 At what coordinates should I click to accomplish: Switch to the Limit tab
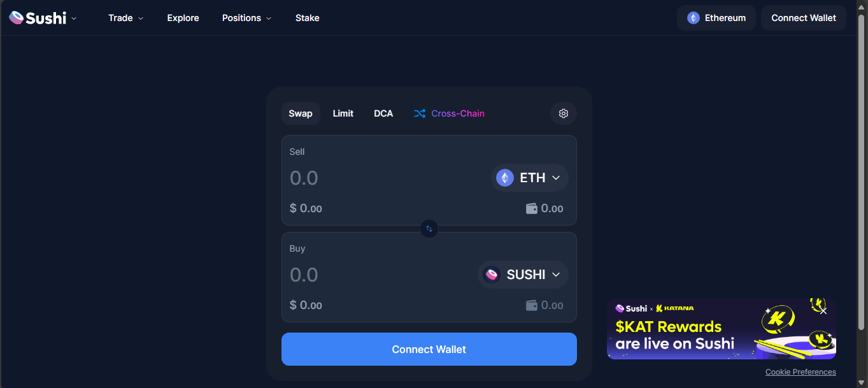pos(343,113)
